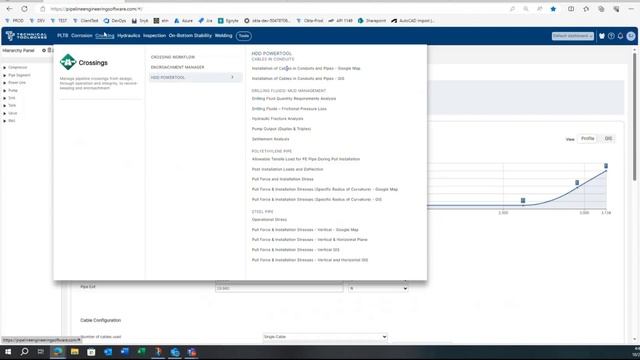Click Hierarchy Panel gear settings icon
Viewport: 640px width, 360px height.
[44, 50]
